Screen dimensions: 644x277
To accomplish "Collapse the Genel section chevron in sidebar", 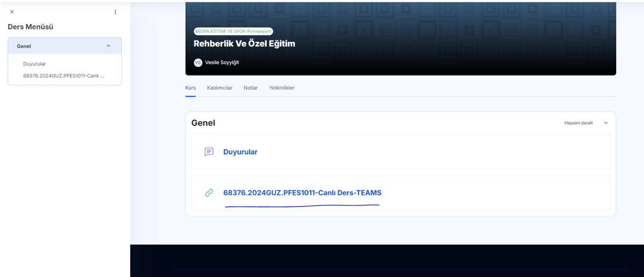I will 108,46.
